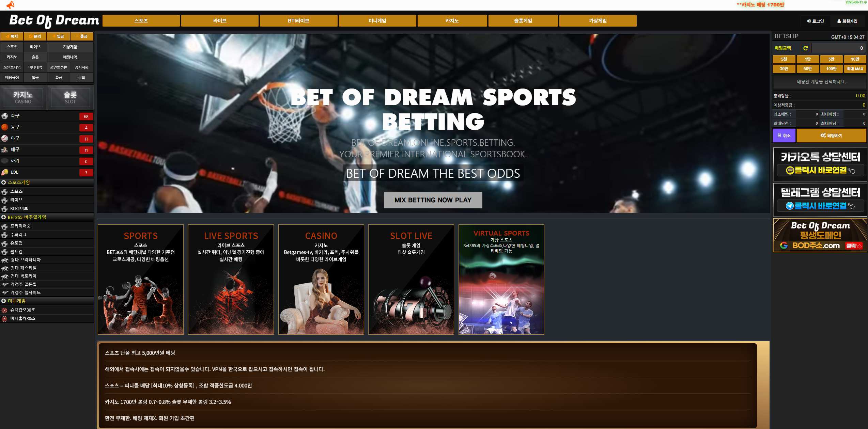Click the volleyball icon next to 배구

point(5,150)
